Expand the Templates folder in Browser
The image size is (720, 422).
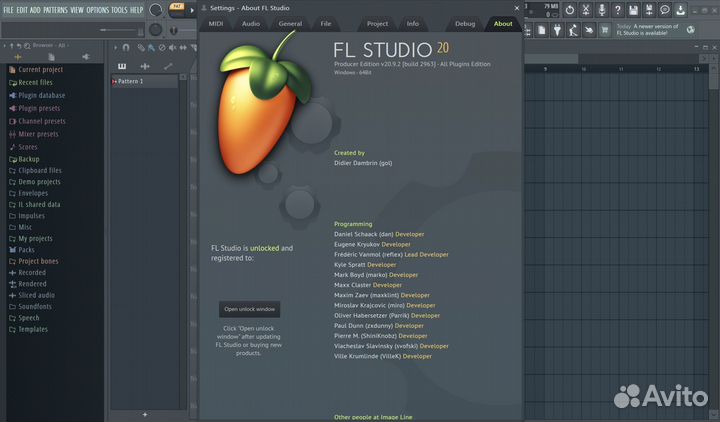tap(28, 329)
